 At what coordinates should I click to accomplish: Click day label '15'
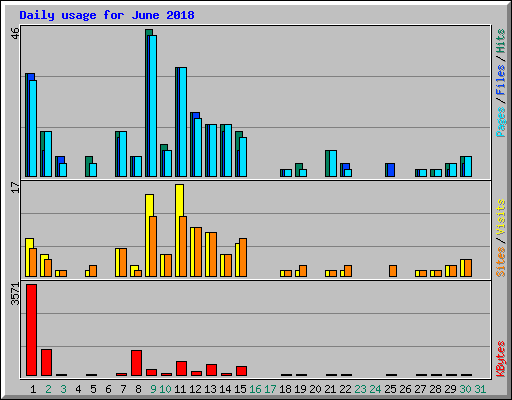[240, 389]
